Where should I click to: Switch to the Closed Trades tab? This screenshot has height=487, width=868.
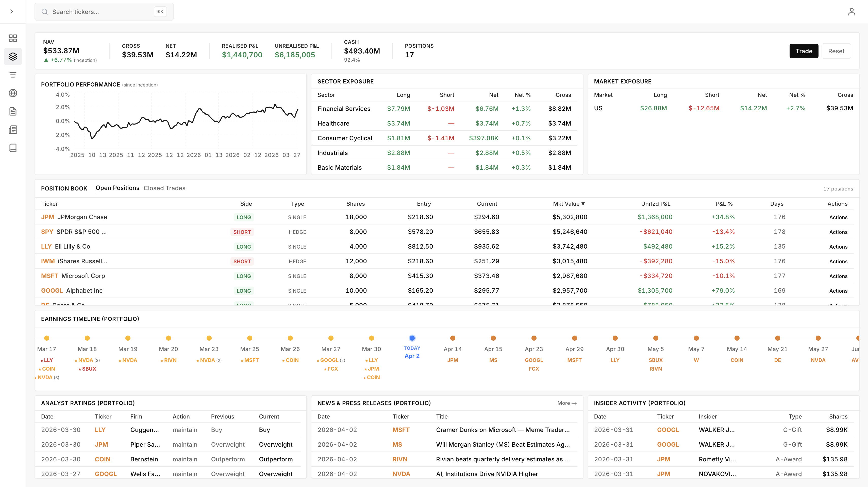164,188
